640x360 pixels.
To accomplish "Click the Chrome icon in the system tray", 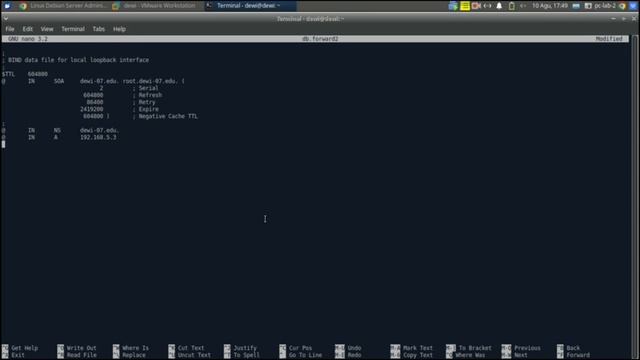I will click(x=622, y=6).
